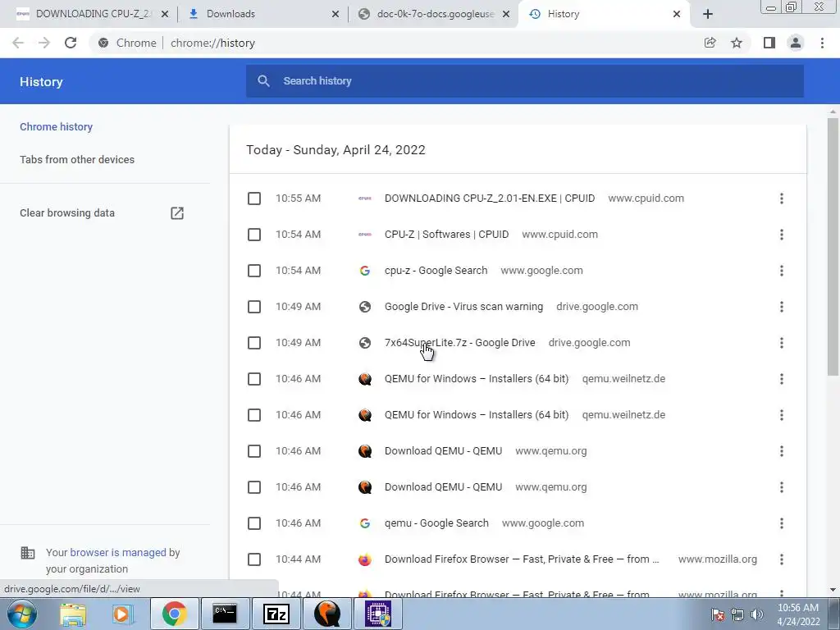Open actions menu for 7x64SuperLite.7z entry
Screen dimensions: 840x630
[782, 343]
